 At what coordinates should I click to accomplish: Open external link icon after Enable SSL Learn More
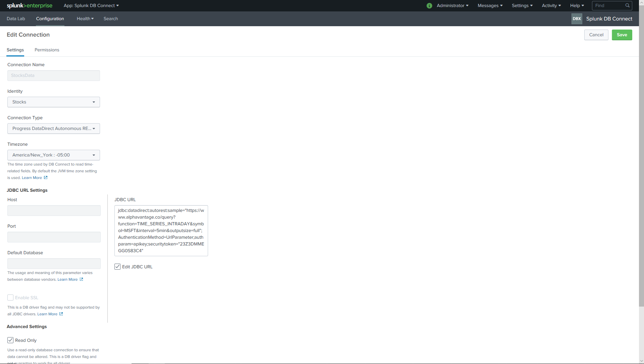pyautogui.click(x=61, y=314)
